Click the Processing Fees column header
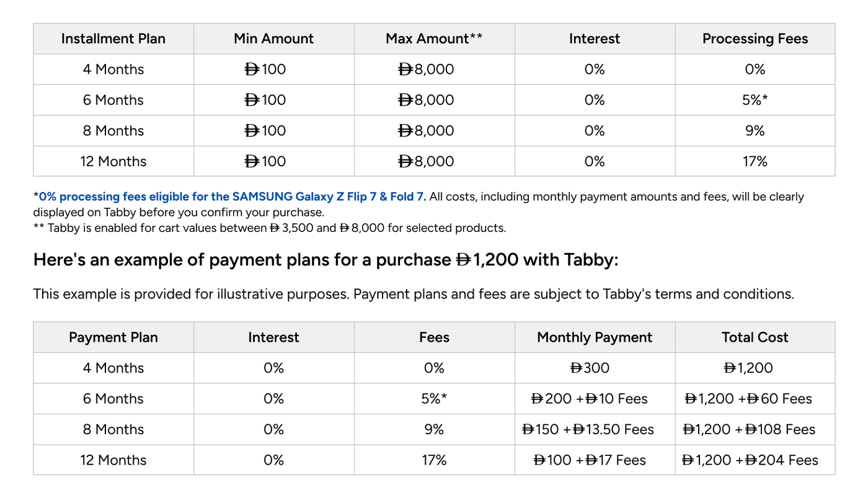 tap(755, 38)
